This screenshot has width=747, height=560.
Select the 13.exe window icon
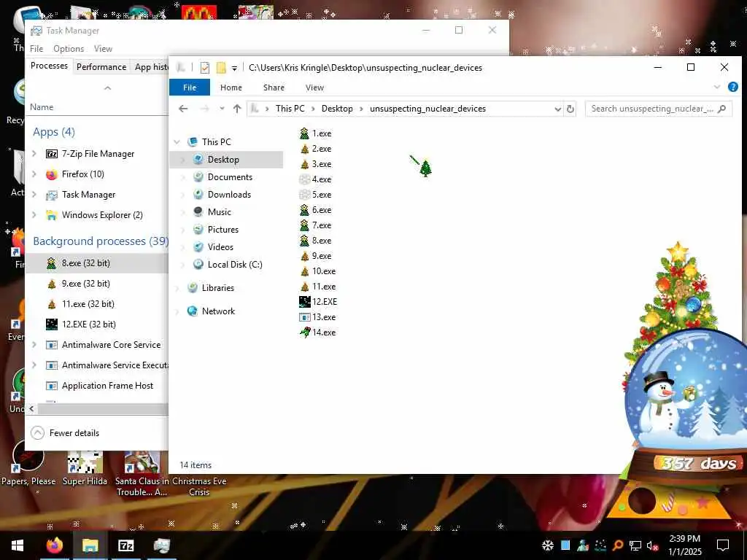tap(304, 316)
